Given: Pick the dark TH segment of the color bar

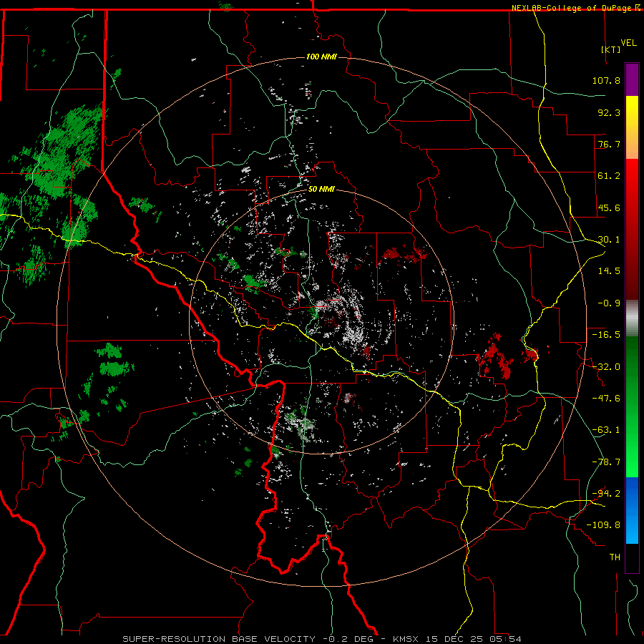Looking at the screenshot, I should tap(632, 557).
